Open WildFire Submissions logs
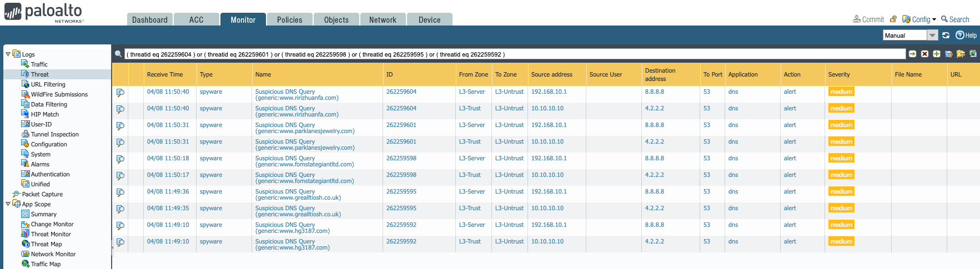This screenshot has width=980, height=269. (59, 94)
